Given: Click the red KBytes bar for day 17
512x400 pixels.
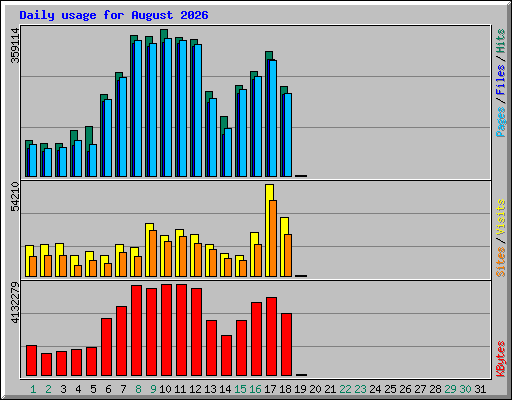Looking at the screenshot, I should tap(271, 337).
